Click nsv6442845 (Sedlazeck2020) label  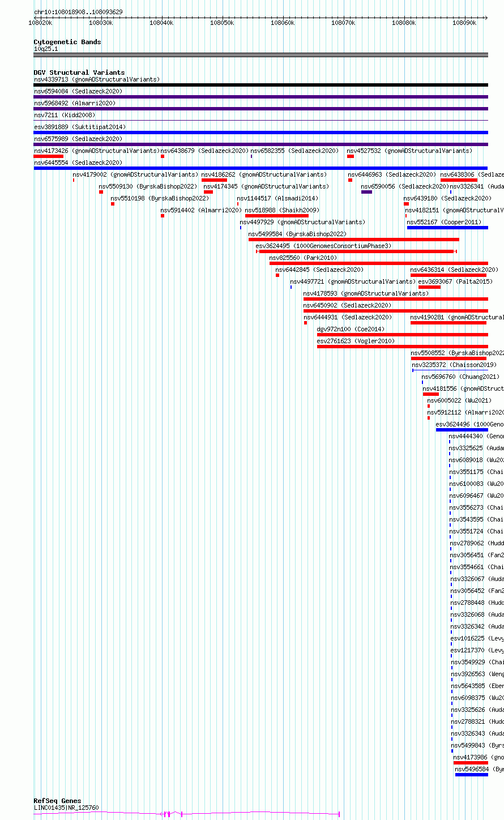tap(320, 270)
